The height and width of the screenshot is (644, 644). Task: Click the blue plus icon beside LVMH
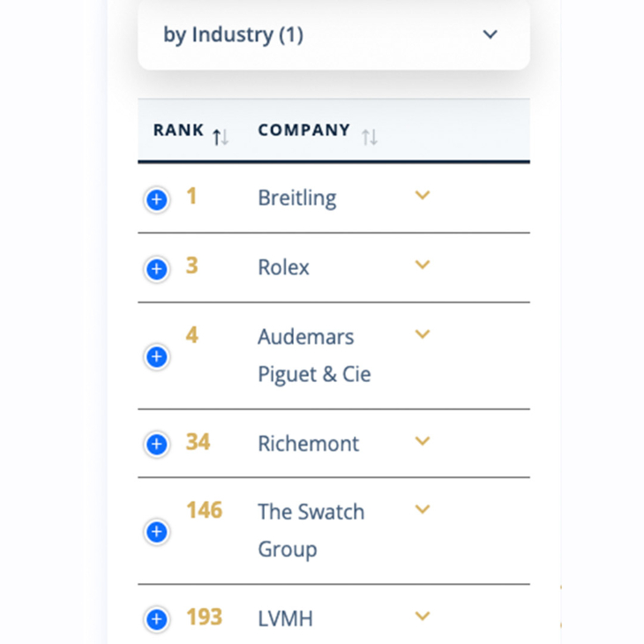click(156, 619)
